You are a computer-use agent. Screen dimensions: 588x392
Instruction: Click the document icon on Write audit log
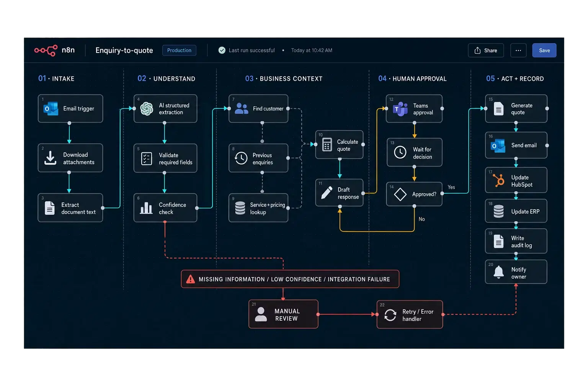[x=498, y=241]
